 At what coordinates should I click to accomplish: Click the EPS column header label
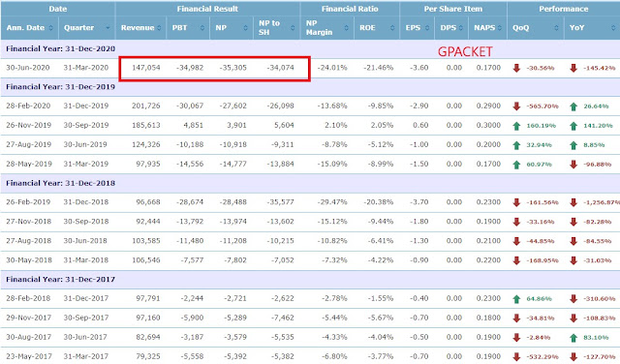tap(413, 28)
